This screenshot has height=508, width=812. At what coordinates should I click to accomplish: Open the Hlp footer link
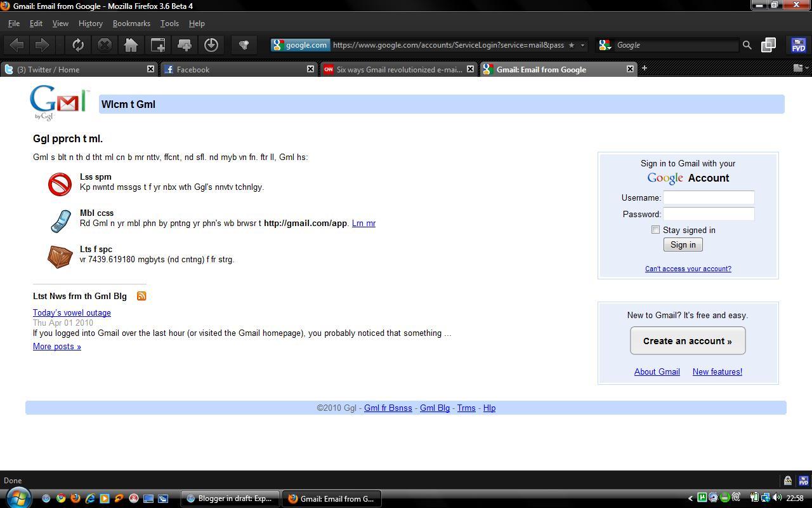tap(489, 408)
